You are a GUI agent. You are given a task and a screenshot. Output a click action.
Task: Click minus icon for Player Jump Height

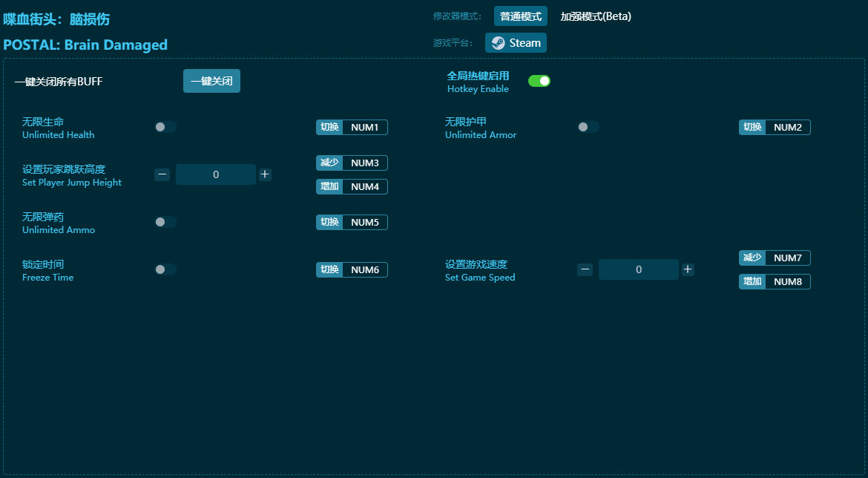pyautogui.click(x=162, y=174)
